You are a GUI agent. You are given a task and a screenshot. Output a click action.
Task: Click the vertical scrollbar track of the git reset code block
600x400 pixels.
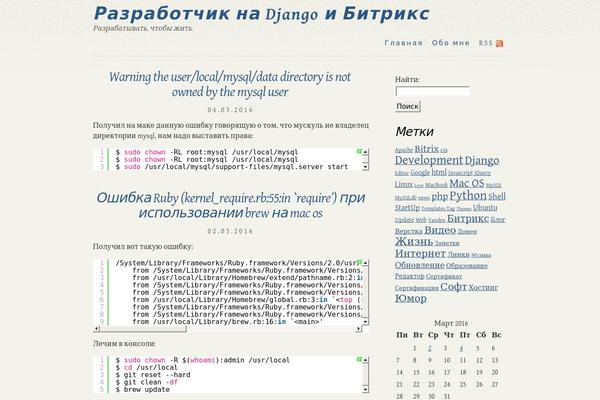point(365,375)
